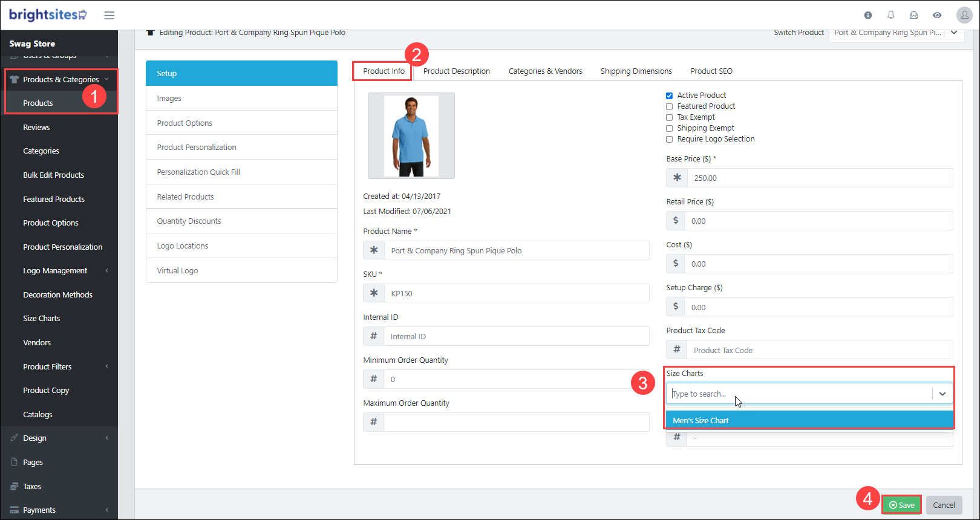The height and width of the screenshot is (520, 980).
Task: Enable the Featured Product checkbox
Action: click(x=669, y=106)
